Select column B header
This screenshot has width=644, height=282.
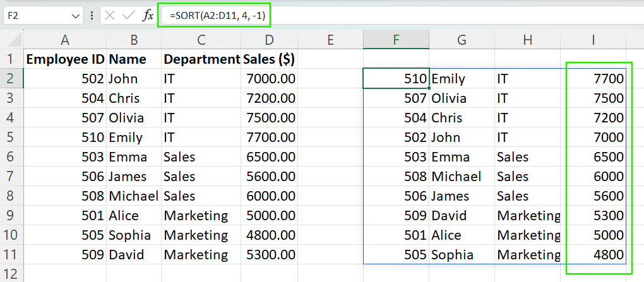[134, 40]
